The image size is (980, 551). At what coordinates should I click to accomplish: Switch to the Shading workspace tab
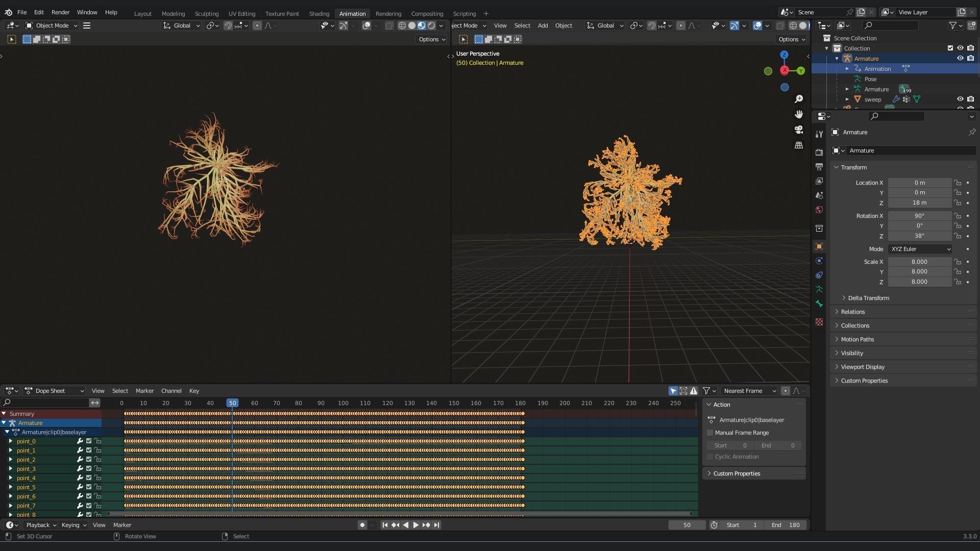(x=319, y=14)
